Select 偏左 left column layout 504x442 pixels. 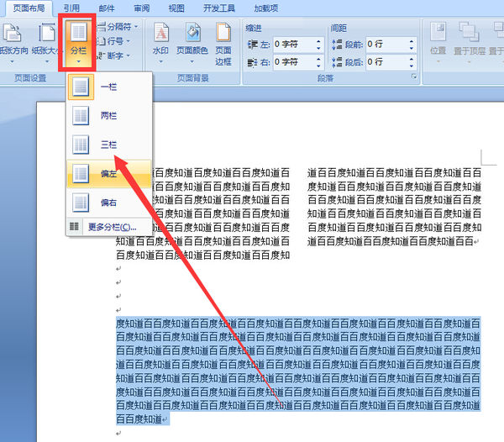pyautogui.click(x=109, y=174)
